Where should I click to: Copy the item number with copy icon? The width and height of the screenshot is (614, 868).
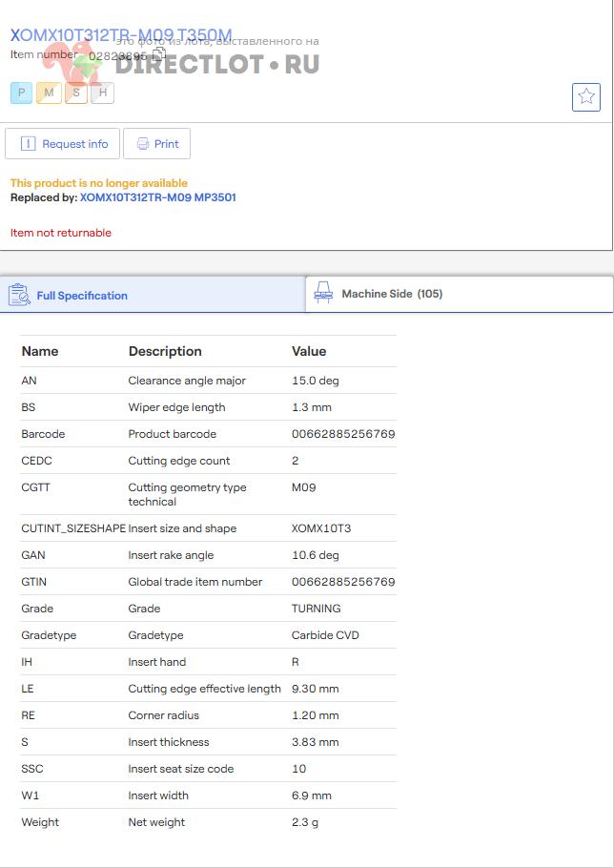(160, 54)
